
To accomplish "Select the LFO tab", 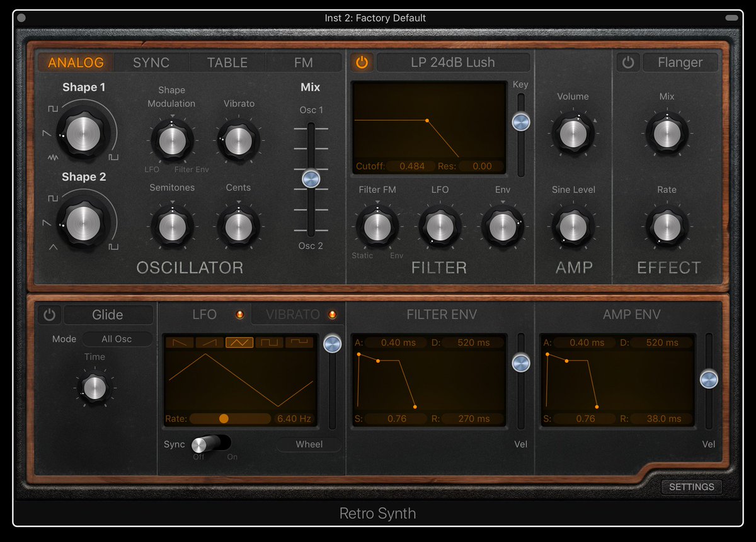I will pos(205,314).
